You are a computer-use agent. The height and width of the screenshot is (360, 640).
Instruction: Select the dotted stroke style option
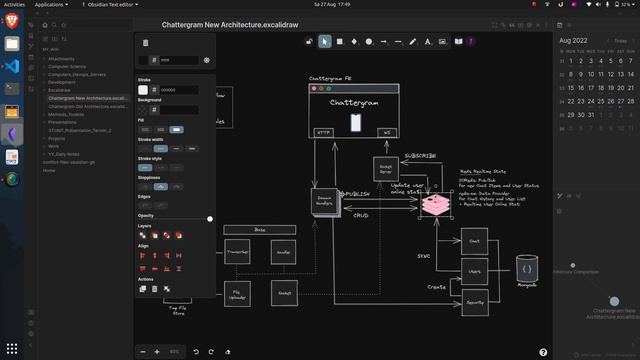tap(176, 168)
